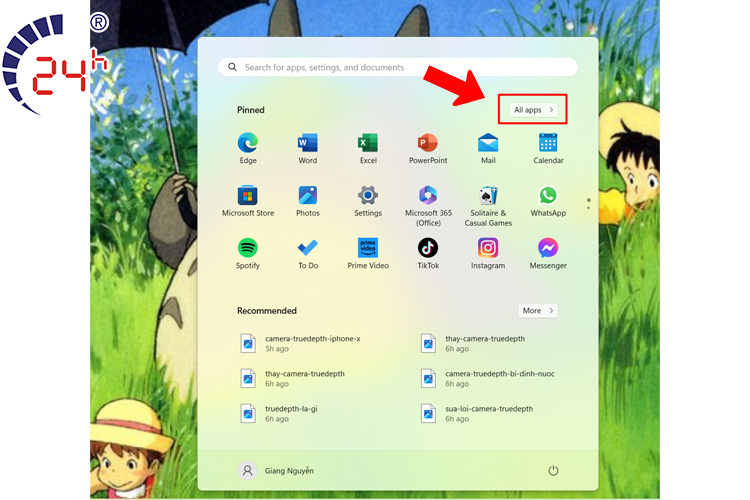Open the power options menu
750x500 pixels.
click(553, 470)
